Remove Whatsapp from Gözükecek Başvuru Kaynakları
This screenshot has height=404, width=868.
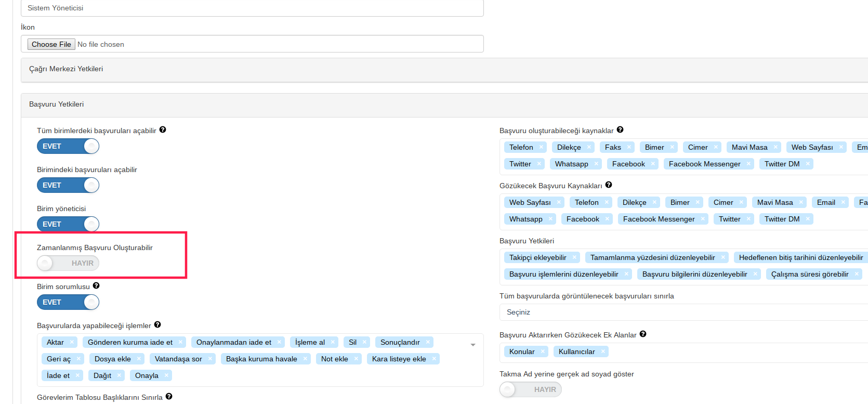click(x=550, y=219)
